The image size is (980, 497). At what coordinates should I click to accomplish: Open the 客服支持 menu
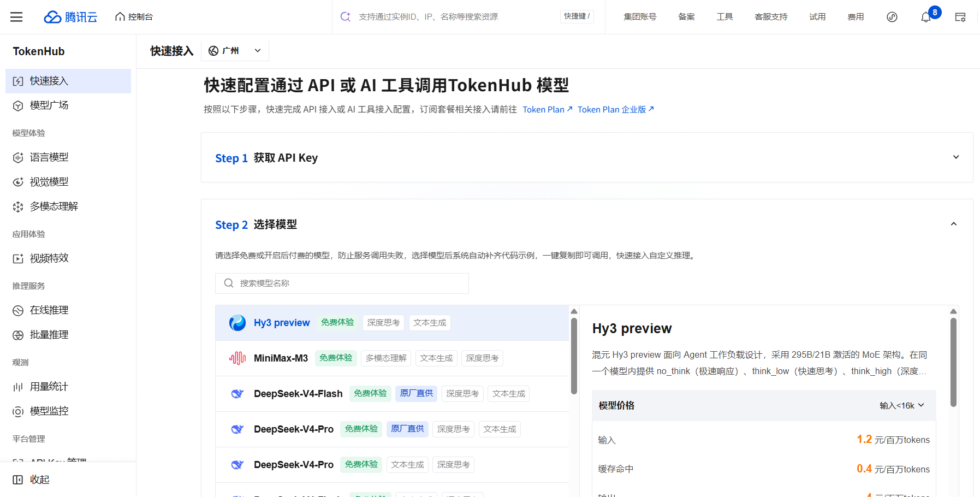[771, 17]
